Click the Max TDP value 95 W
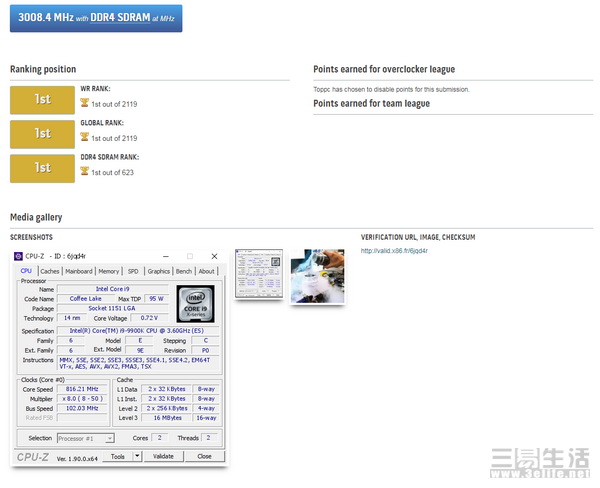 [x=156, y=299]
